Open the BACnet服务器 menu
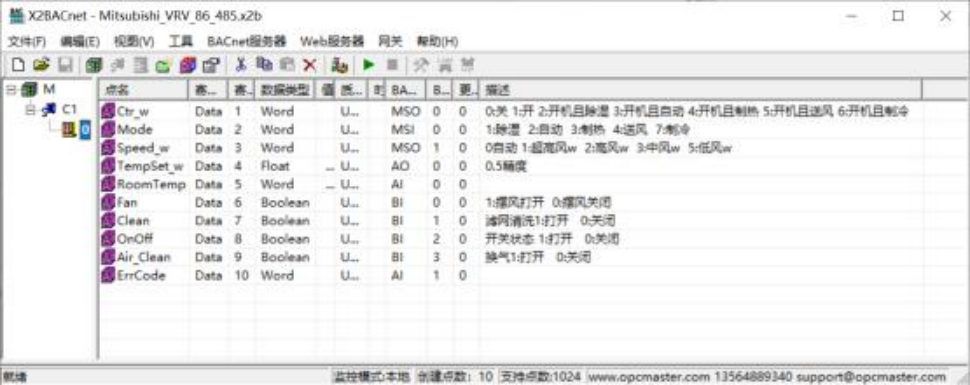Screen dimensions: 970x385 point(246,41)
